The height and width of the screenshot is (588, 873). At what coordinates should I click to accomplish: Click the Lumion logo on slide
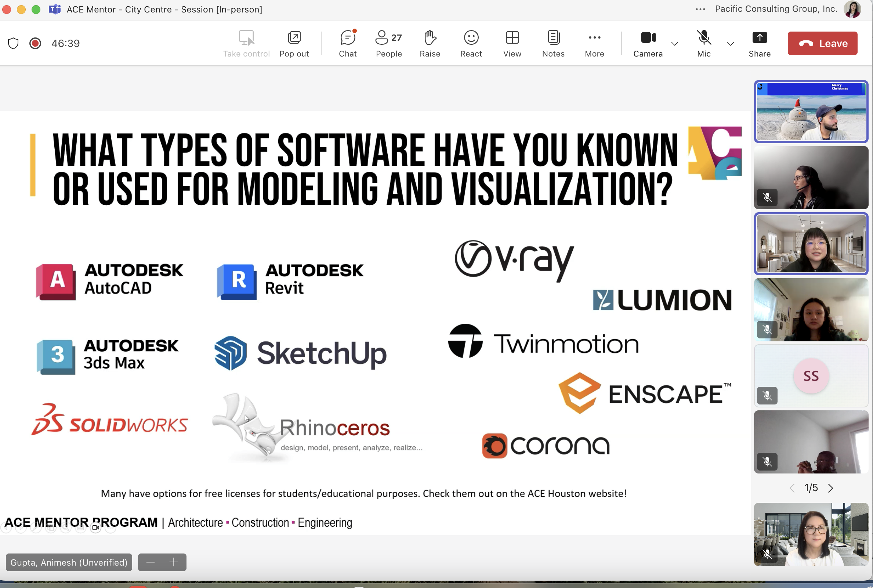tap(662, 300)
